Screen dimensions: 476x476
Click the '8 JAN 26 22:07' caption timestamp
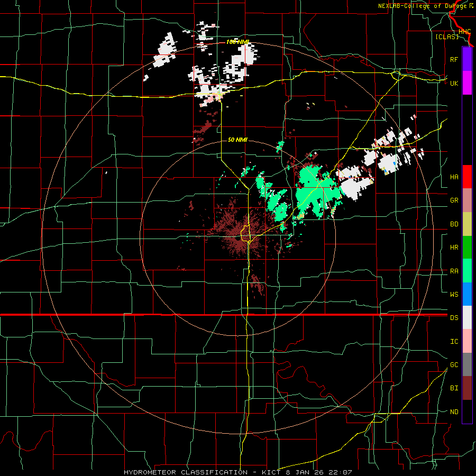point(319,472)
